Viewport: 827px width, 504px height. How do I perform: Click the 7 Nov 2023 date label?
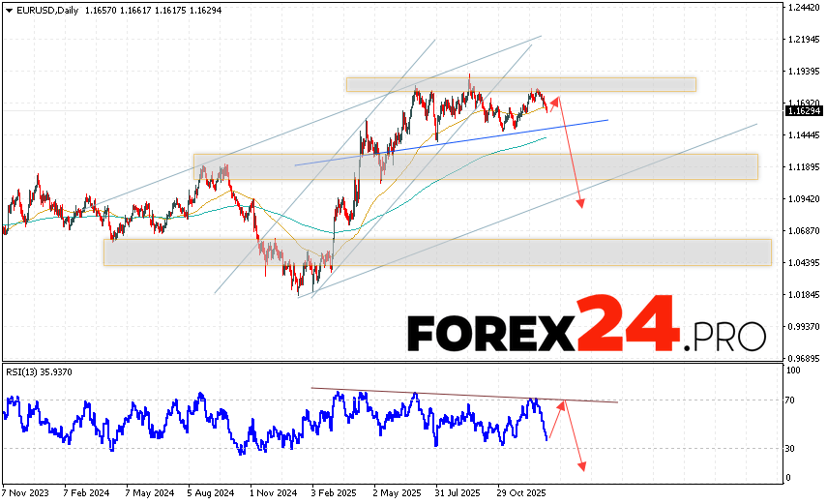(28, 492)
